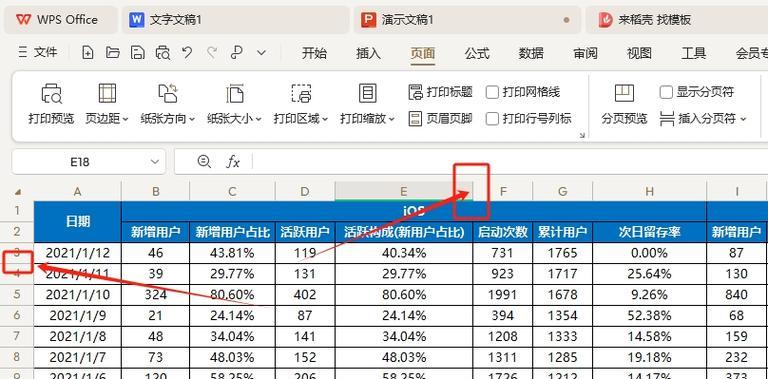Open Print Preview (打印预览) icon
The width and height of the screenshot is (768, 379).
click(51, 94)
